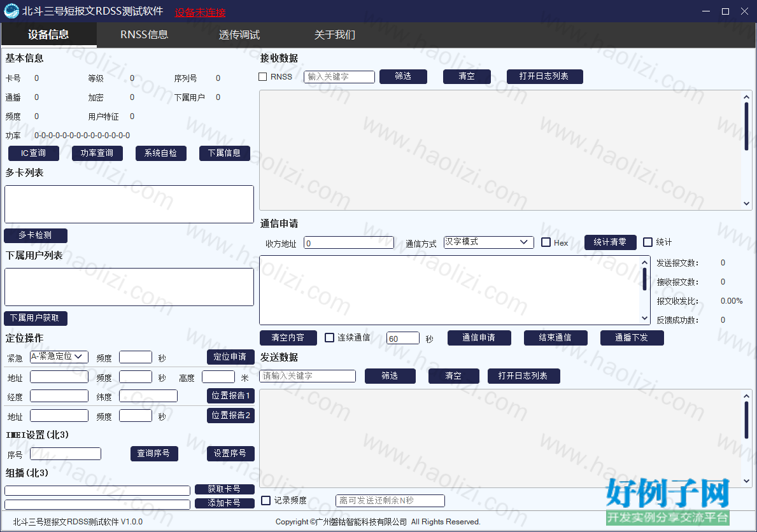Focus the 接收数据 keyword input field
Image resolution: width=757 pixels, height=532 pixels.
pyautogui.click(x=339, y=77)
